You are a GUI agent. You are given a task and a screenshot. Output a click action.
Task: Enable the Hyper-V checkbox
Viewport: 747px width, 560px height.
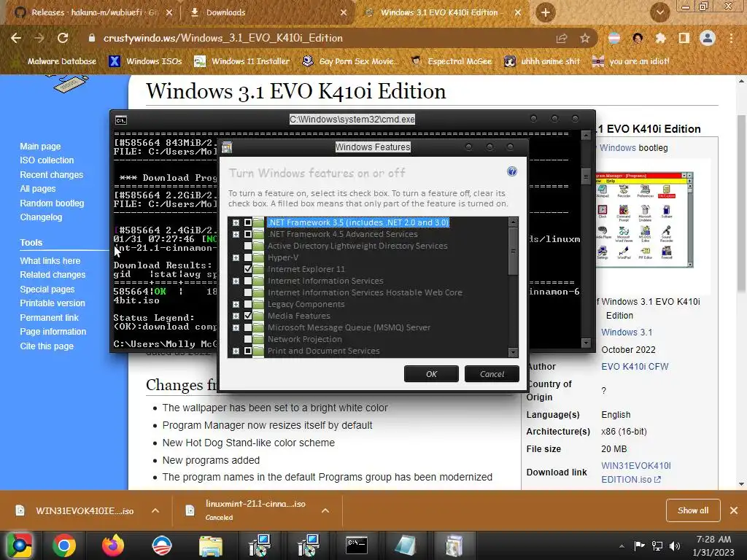point(248,257)
